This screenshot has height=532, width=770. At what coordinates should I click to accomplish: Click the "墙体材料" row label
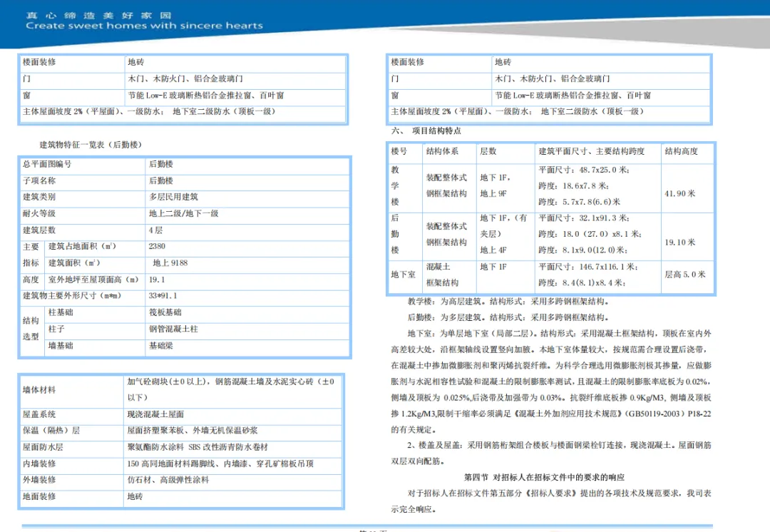[38, 390]
